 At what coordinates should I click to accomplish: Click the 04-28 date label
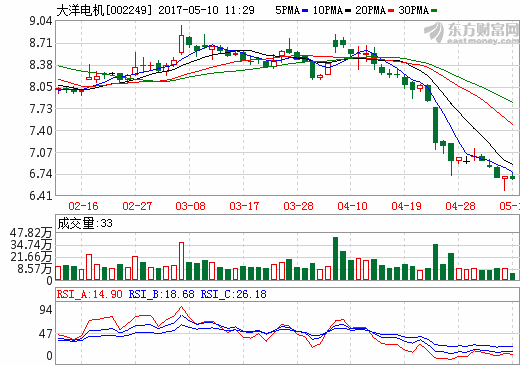click(460, 206)
